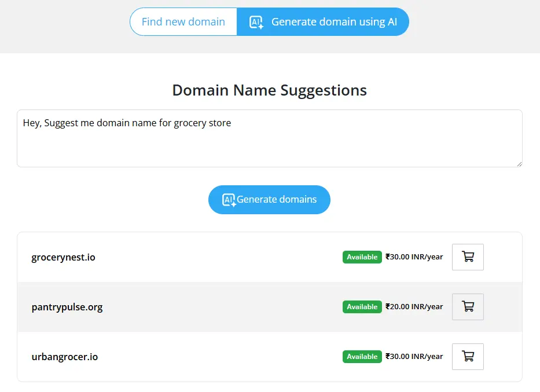Select the pantrypulse.org domain name
The height and width of the screenshot is (392, 540).
(67, 307)
